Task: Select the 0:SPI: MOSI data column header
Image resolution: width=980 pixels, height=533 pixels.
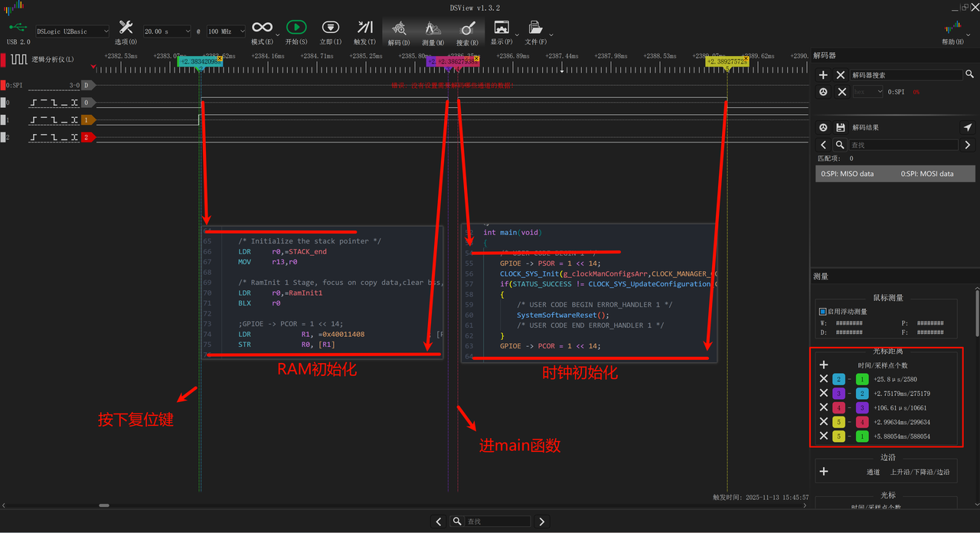Action: (926, 174)
